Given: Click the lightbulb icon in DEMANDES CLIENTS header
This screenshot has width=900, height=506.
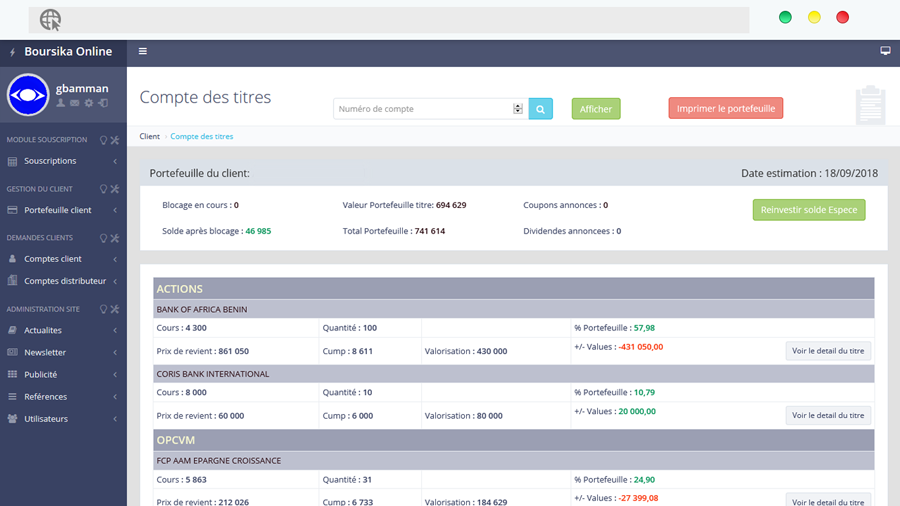Looking at the screenshot, I should click(x=103, y=238).
